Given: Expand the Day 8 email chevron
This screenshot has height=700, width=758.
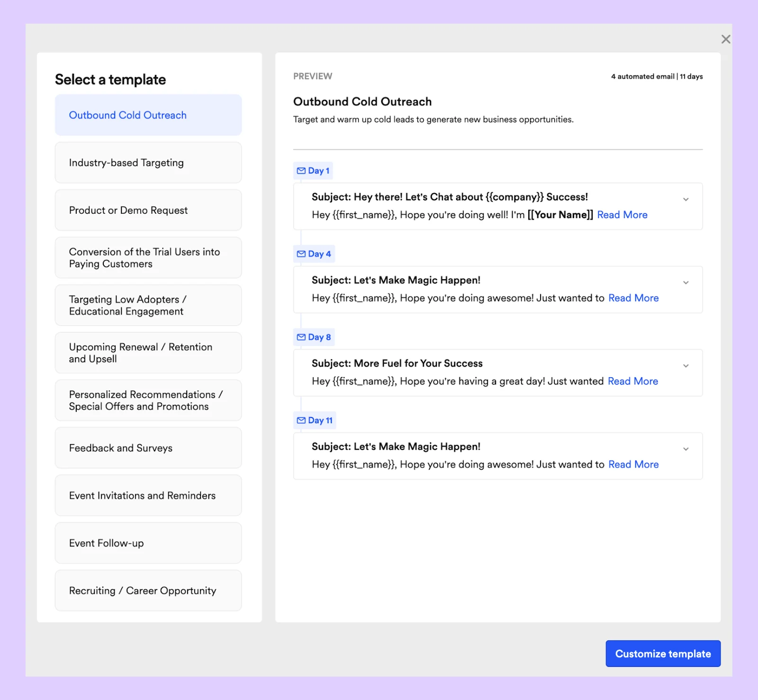Looking at the screenshot, I should 686,366.
